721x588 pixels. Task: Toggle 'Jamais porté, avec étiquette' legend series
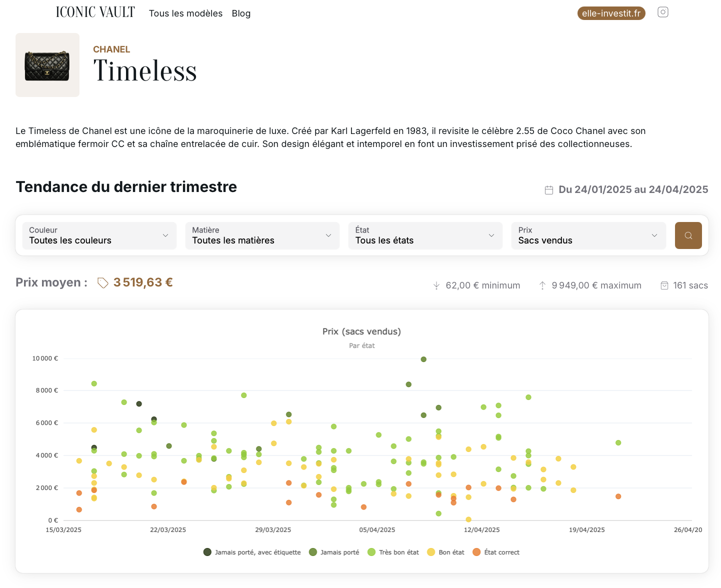[252, 552]
